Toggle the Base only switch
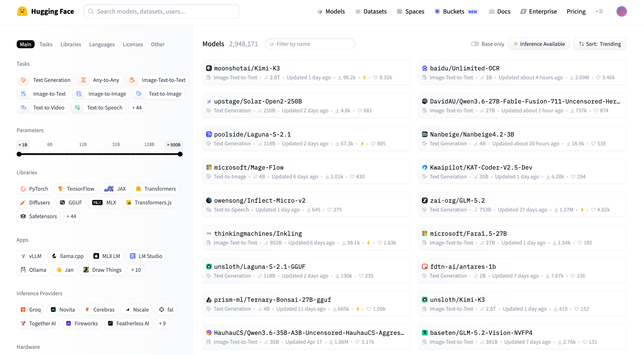 475,44
